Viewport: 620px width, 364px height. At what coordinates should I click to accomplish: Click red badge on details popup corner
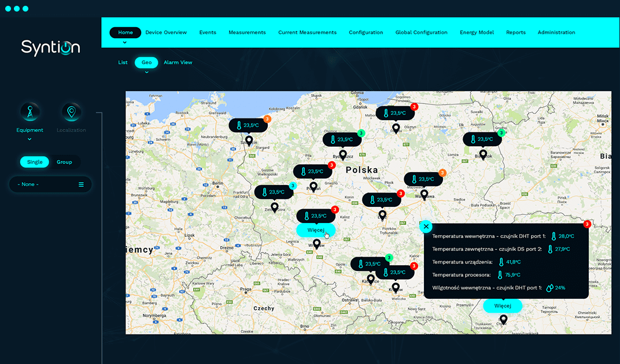[x=587, y=224]
